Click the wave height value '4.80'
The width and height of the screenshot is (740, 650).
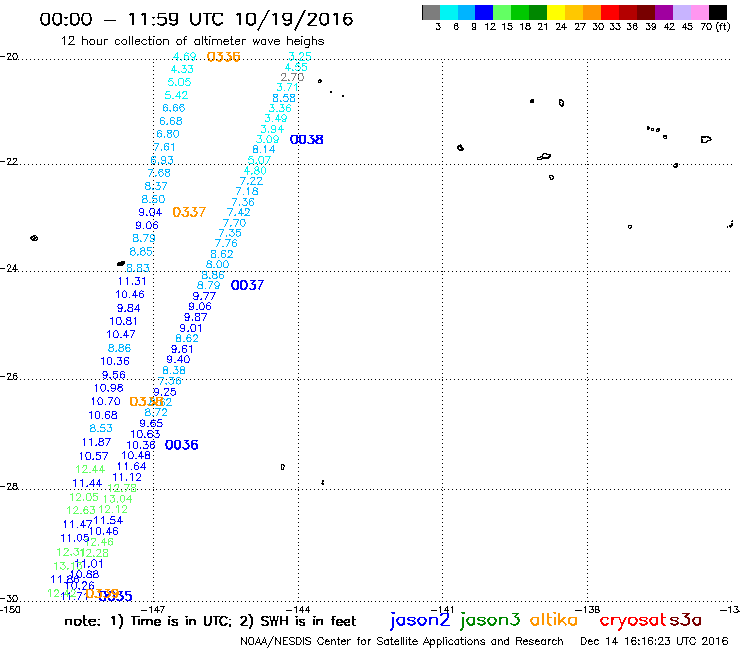(255, 170)
